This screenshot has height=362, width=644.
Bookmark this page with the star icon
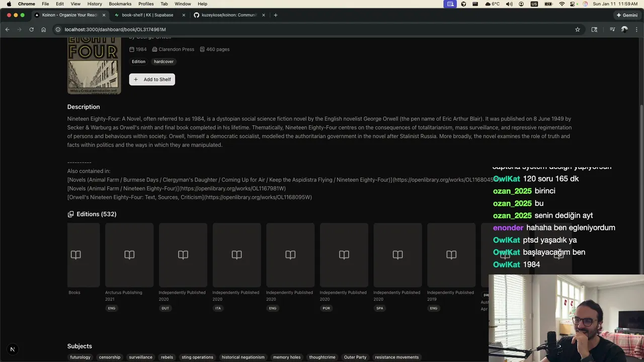(x=578, y=30)
